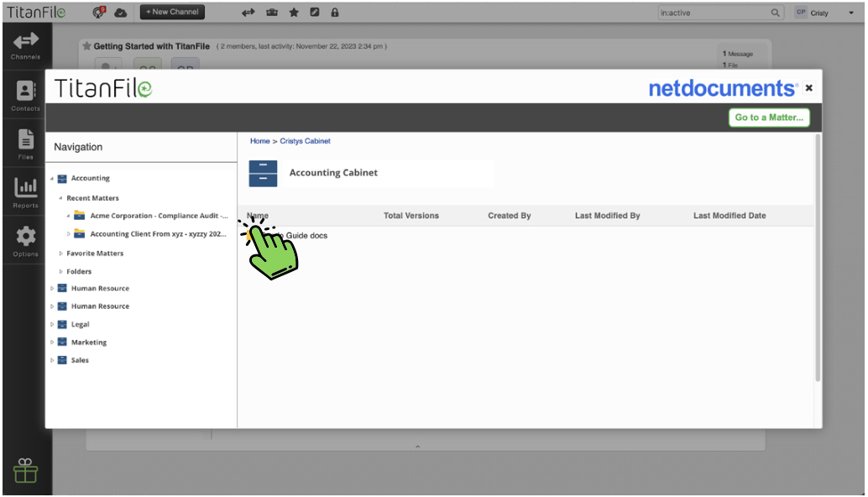Select Favorite Matters label in tree
868x497 pixels.
coord(95,254)
